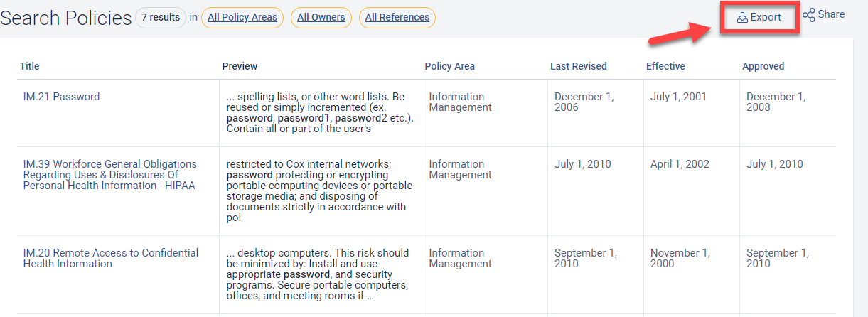Screen dimensions: 868x317
Task: Click the Preview column header
Action: click(240, 66)
